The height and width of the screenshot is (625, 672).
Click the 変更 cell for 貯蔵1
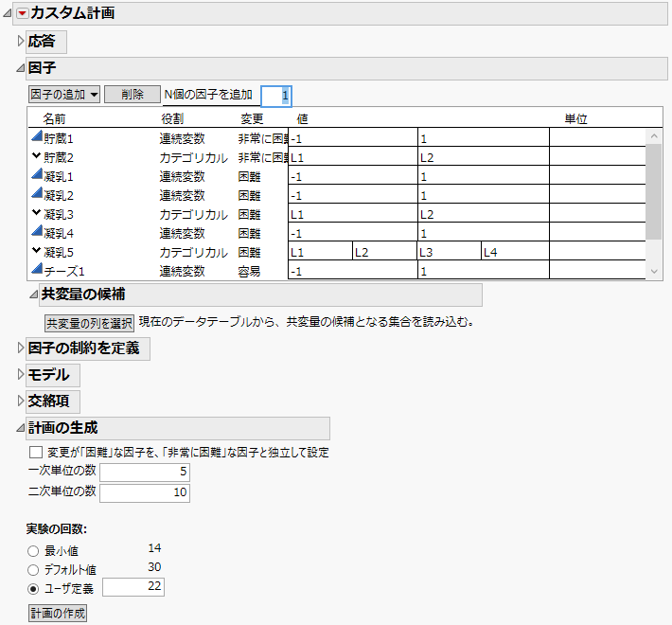(x=263, y=139)
